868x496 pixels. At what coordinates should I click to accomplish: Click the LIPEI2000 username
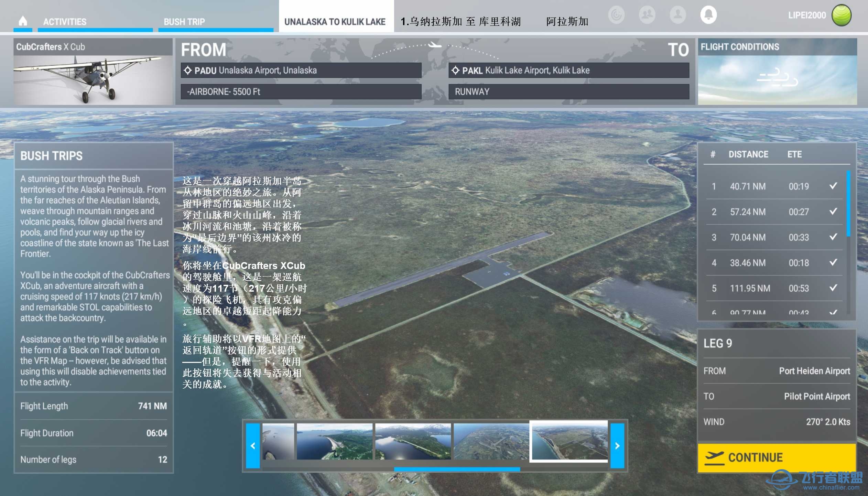[x=807, y=15]
